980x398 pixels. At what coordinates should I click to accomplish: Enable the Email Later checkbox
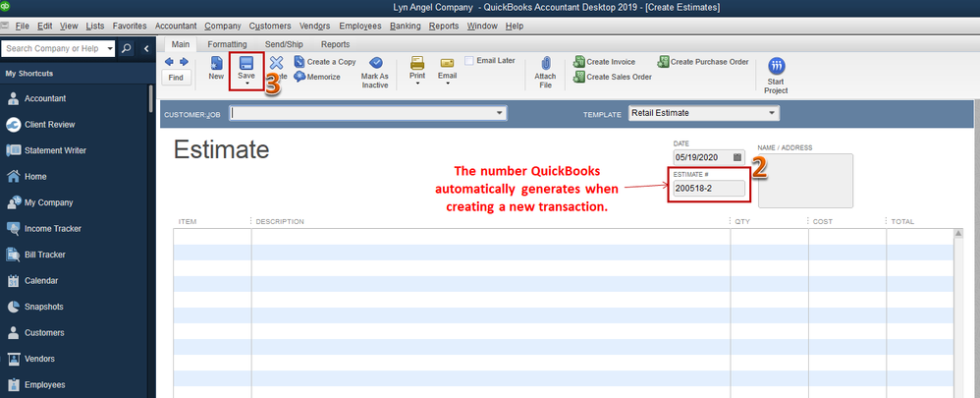(468, 61)
